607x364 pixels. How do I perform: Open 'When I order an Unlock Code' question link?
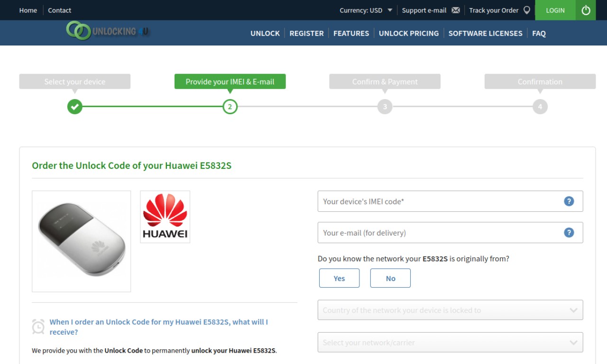(x=159, y=327)
